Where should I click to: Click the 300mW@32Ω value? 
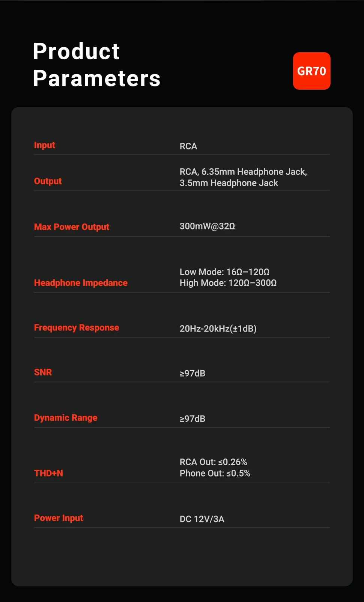207,226
